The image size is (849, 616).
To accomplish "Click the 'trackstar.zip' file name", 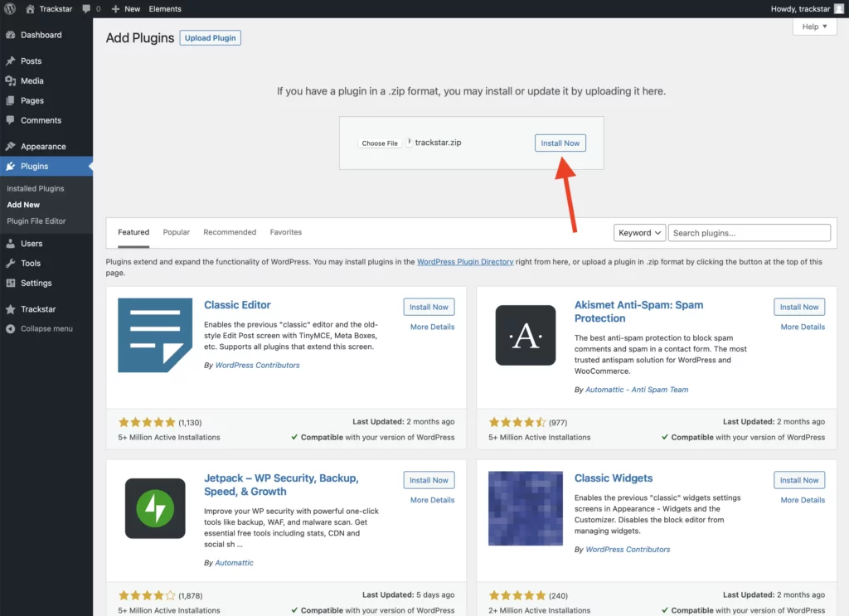I will 438,143.
